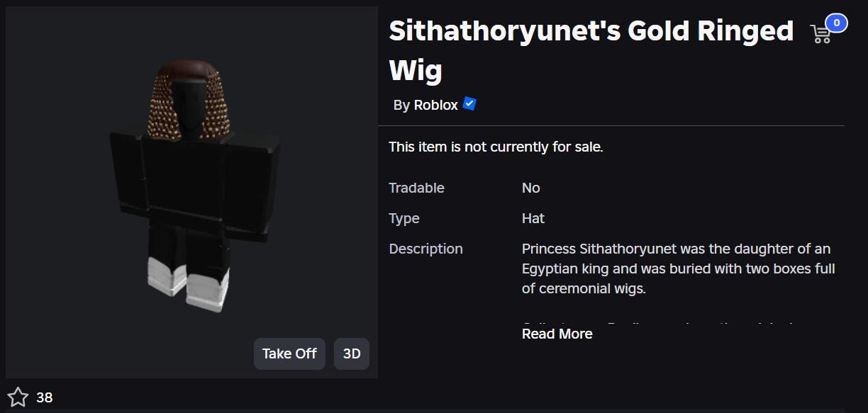Click the Tradable value No
The height and width of the screenshot is (413, 868).
click(531, 188)
